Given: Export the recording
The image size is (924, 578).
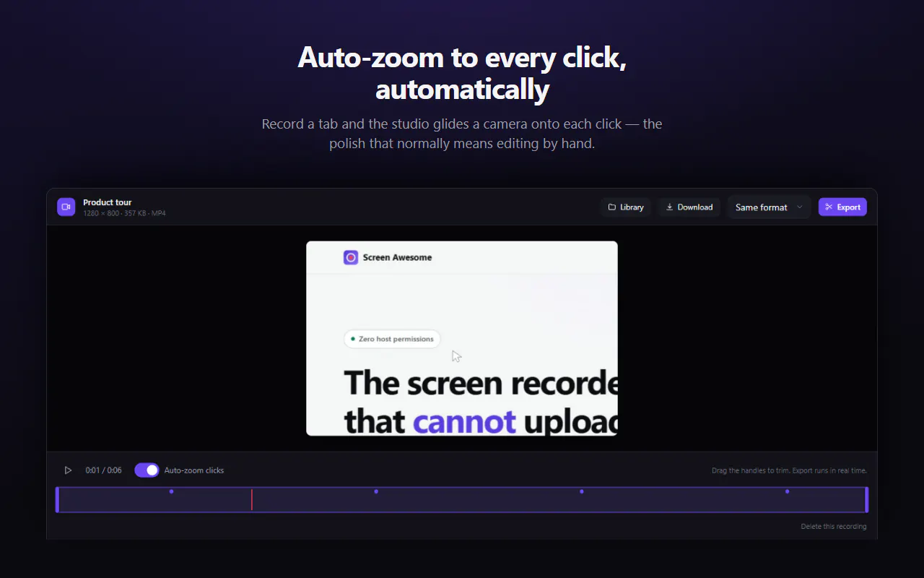Looking at the screenshot, I should (x=842, y=207).
